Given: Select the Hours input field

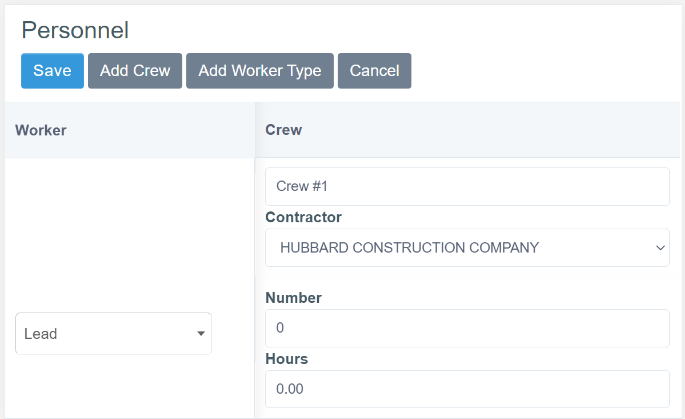Looking at the screenshot, I should click(467, 389).
